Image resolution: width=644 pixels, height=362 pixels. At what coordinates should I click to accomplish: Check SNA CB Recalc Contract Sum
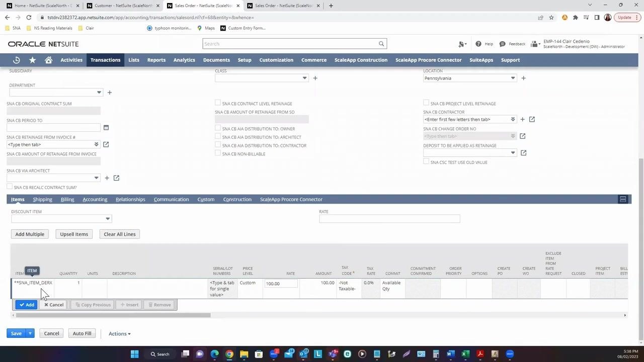click(x=10, y=187)
